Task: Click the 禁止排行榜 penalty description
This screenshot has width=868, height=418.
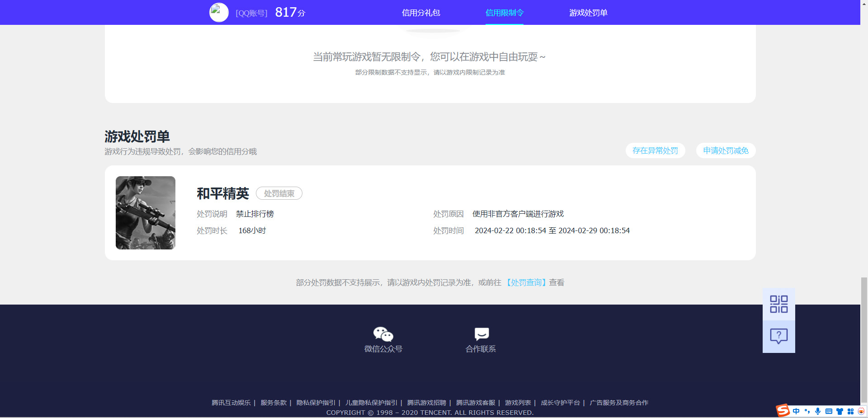Action: tap(255, 214)
